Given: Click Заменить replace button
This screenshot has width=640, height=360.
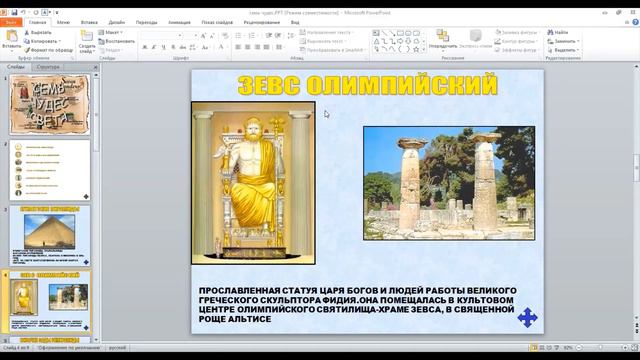Looking at the screenshot, I should point(563,41).
